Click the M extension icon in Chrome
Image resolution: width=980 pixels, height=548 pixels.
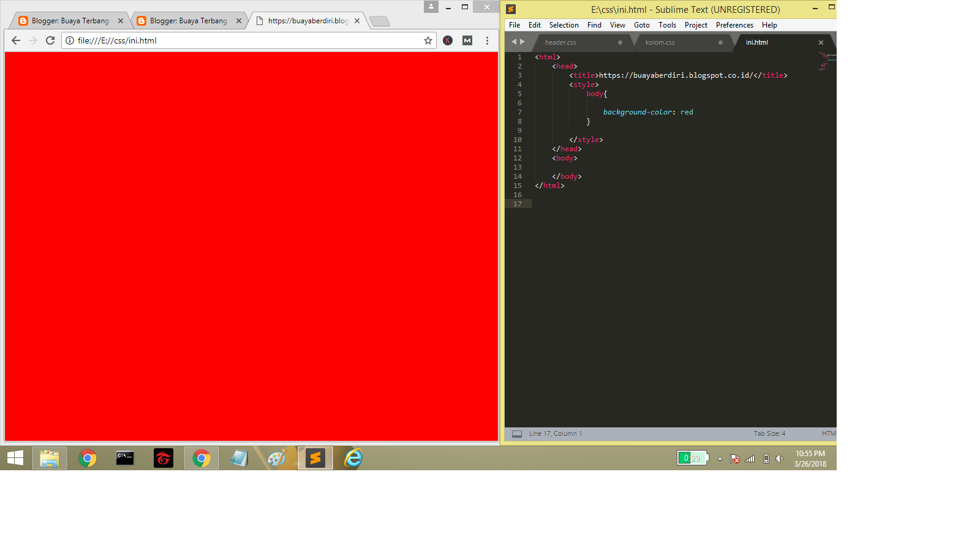click(x=467, y=40)
